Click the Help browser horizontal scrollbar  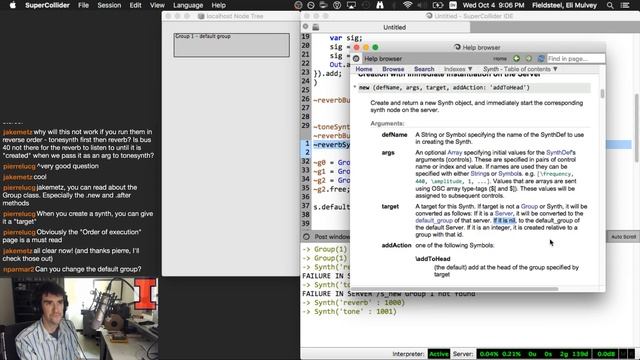[x=454, y=289]
